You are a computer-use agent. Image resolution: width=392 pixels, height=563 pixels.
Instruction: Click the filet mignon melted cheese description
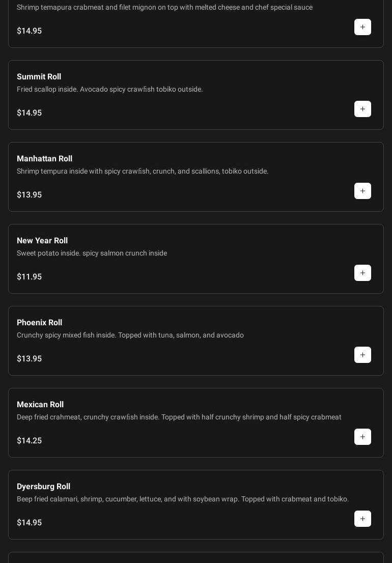164,8
